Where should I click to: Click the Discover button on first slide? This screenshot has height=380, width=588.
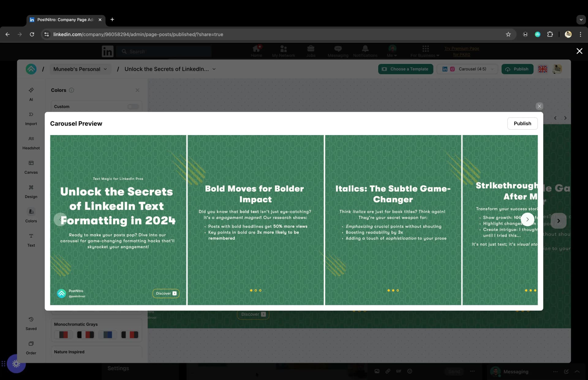165,293
